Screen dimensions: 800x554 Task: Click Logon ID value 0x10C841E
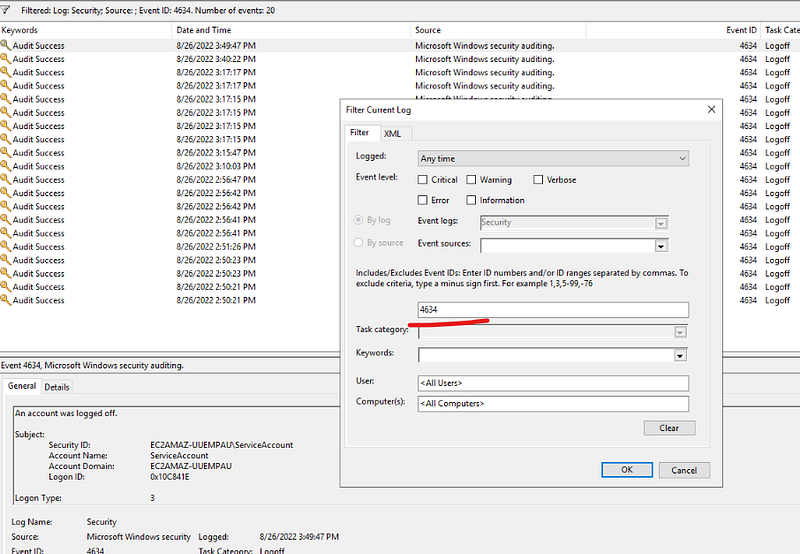(x=169, y=477)
